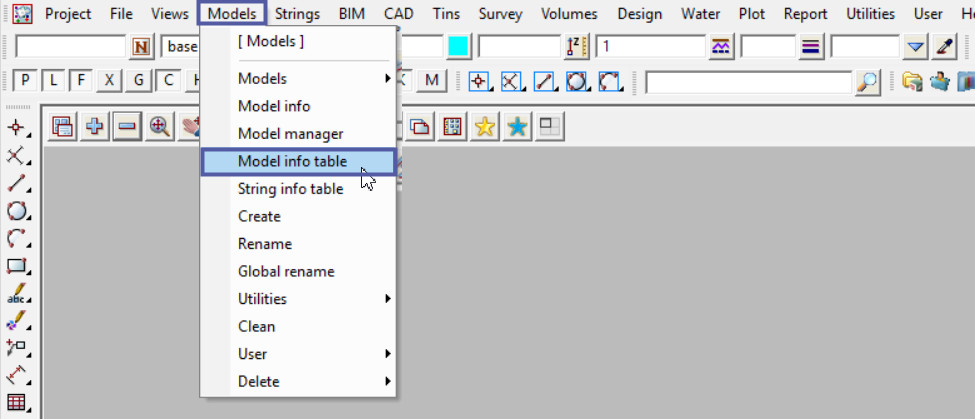Select Model info table menu entry
Screen dimensions: 975x419
click(x=292, y=161)
